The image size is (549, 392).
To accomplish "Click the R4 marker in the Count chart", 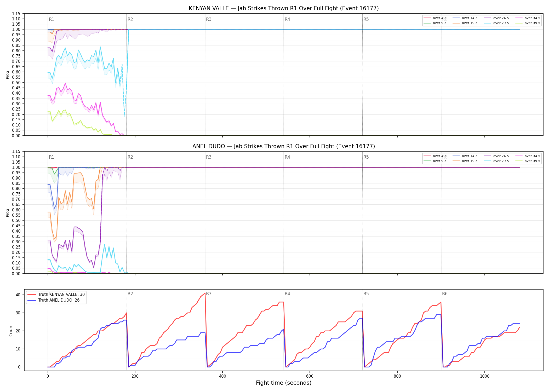I will pos(287,294).
